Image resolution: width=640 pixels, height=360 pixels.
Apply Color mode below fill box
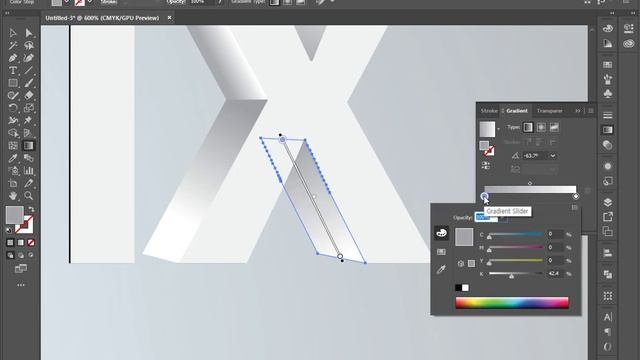click(x=10, y=242)
